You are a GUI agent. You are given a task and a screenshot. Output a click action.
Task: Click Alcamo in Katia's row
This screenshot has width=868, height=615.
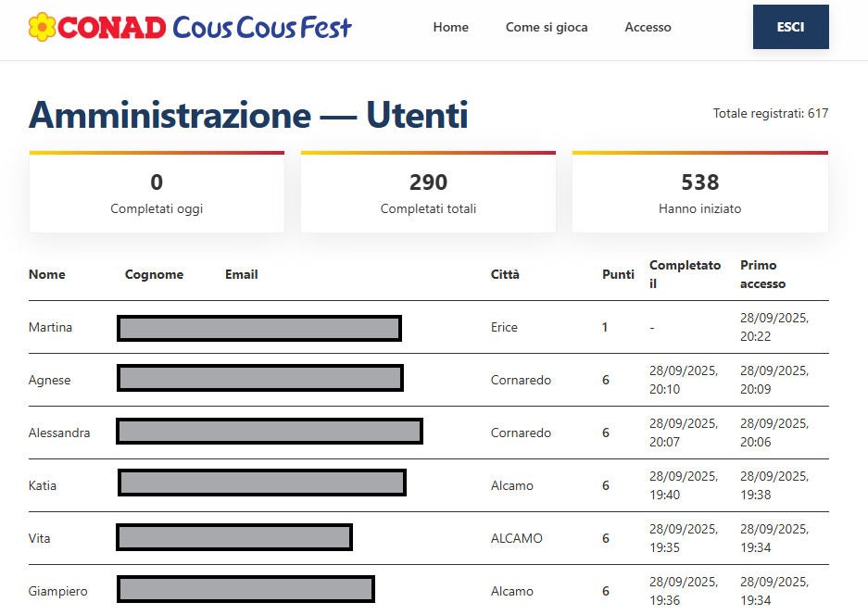coord(512,485)
